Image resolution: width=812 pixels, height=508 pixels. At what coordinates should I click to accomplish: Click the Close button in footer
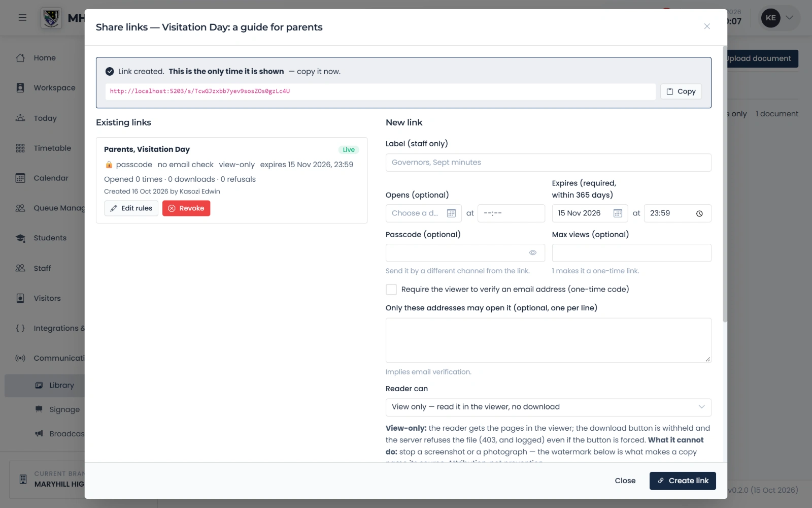click(x=625, y=481)
